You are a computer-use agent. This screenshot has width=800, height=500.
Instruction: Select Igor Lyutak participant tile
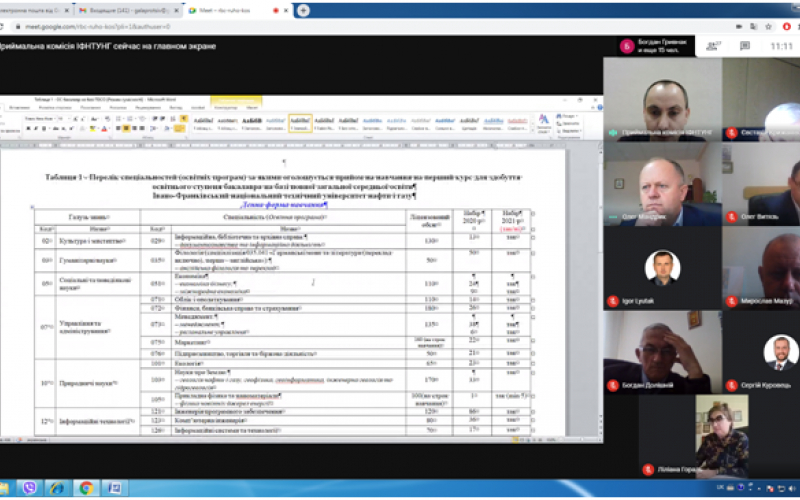coord(662,268)
